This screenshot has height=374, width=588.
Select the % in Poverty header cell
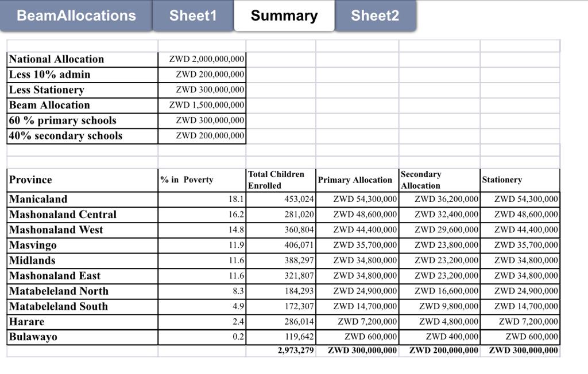click(x=202, y=180)
